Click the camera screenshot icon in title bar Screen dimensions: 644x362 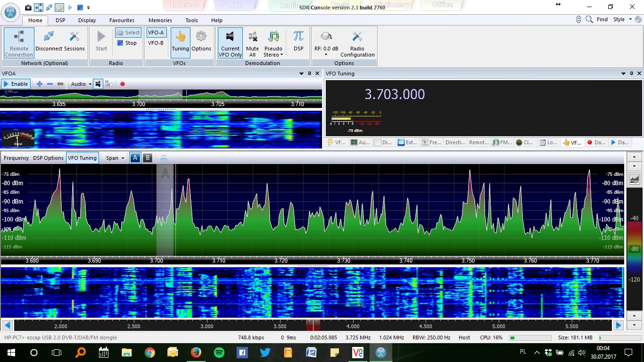(28, 7)
